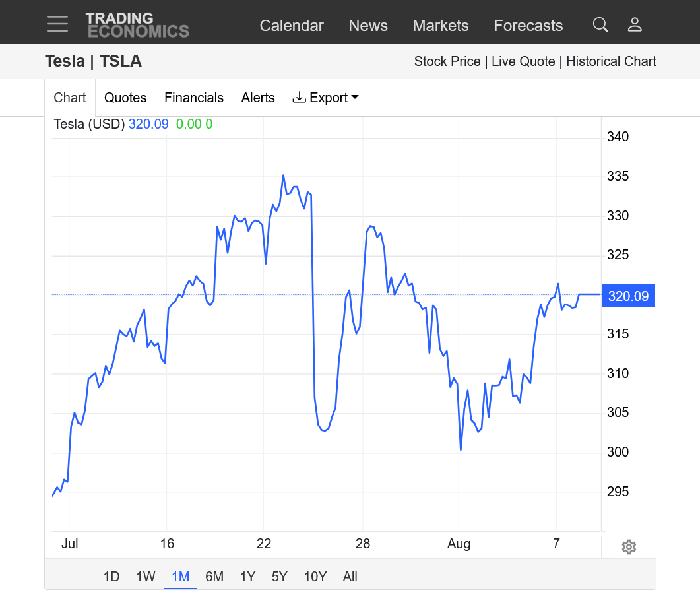Set chart range to 5Y
Screen dimensions: 700x611
[x=280, y=577]
